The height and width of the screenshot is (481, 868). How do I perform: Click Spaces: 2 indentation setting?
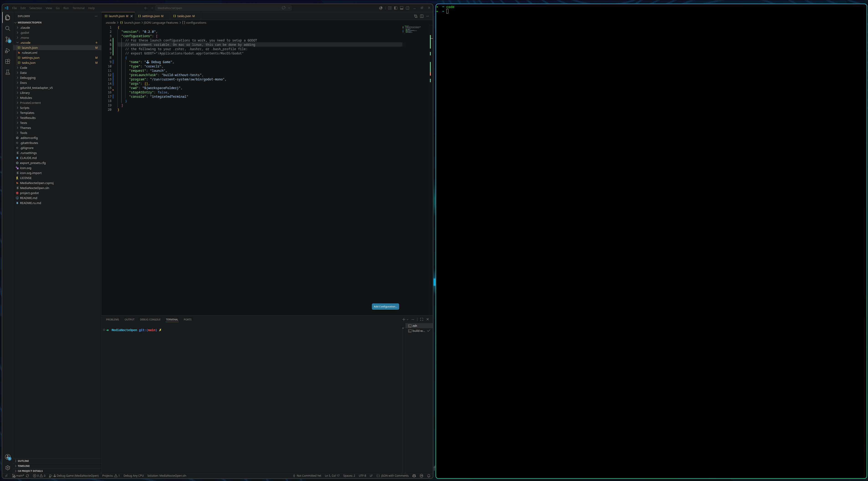click(x=349, y=476)
